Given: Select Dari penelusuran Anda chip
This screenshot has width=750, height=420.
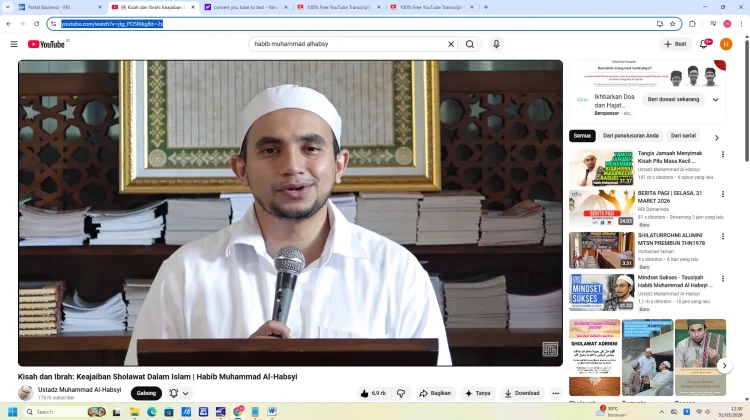Looking at the screenshot, I should [630, 136].
